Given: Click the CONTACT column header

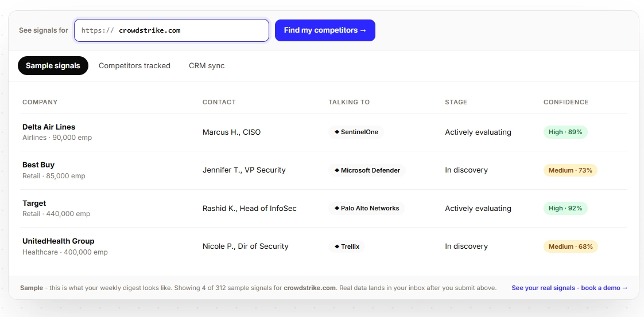Looking at the screenshot, I should click(x=219, y=102).
